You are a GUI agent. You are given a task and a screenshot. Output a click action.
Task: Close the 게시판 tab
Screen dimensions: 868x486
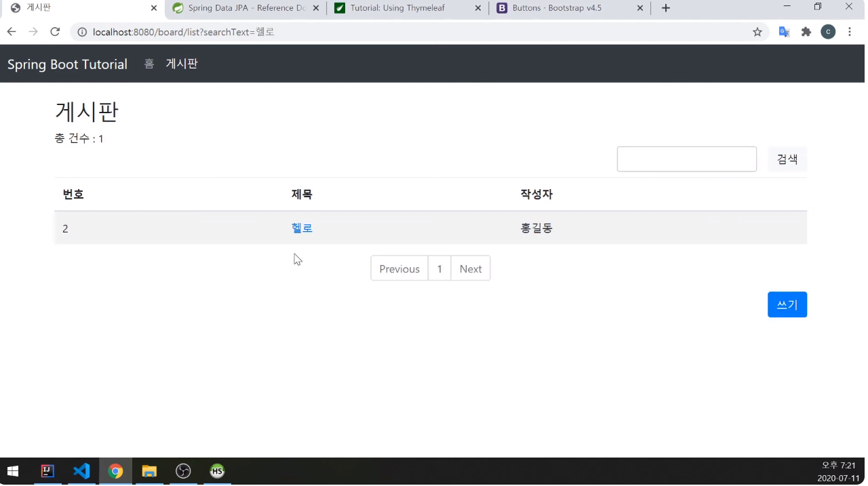(154, 8)
